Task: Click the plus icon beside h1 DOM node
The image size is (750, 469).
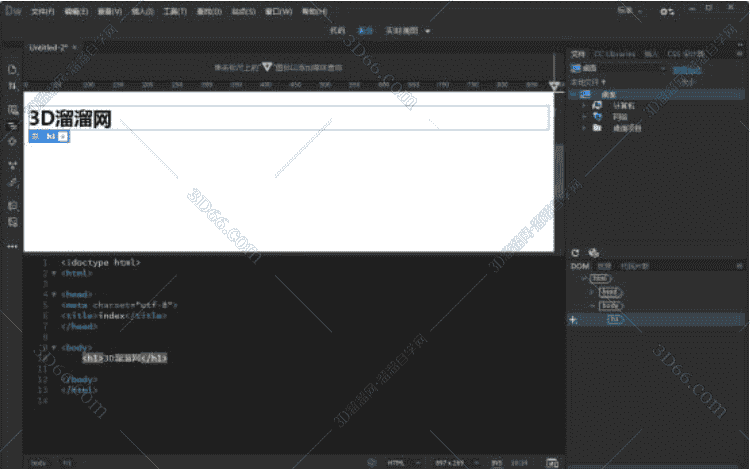Action: tap(572, 319)
